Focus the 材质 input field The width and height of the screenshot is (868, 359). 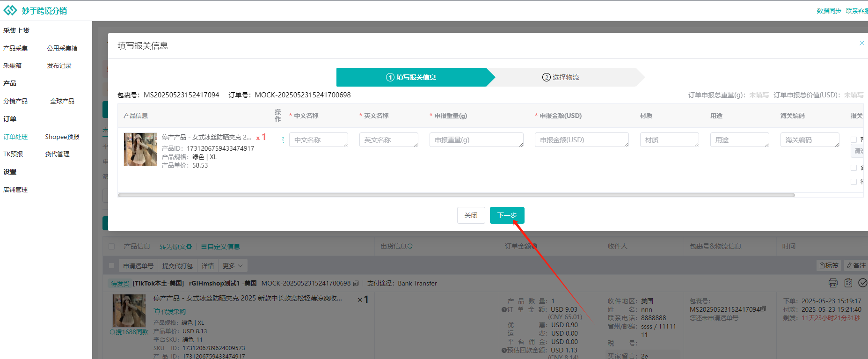click(x=670, y=140)
